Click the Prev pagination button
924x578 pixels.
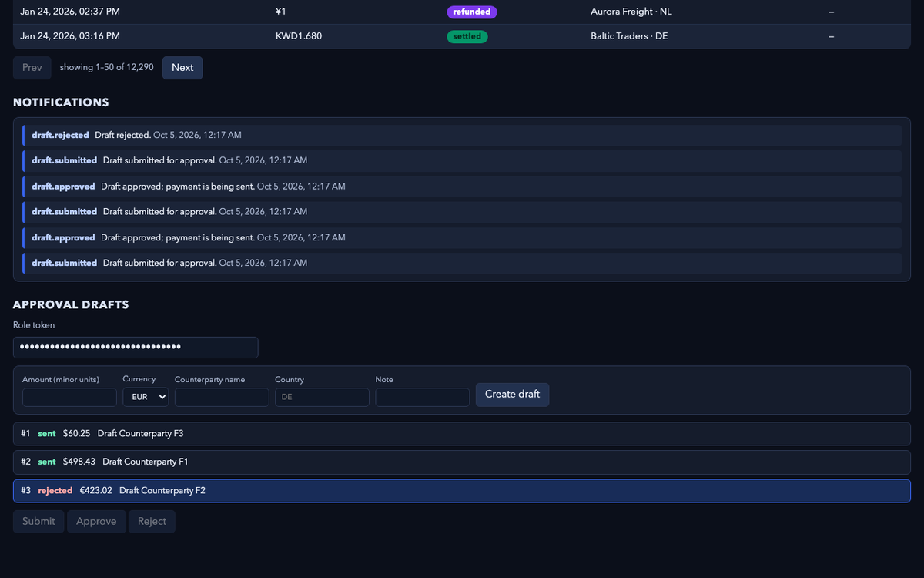pyautogui.click(x=32, y=68)
